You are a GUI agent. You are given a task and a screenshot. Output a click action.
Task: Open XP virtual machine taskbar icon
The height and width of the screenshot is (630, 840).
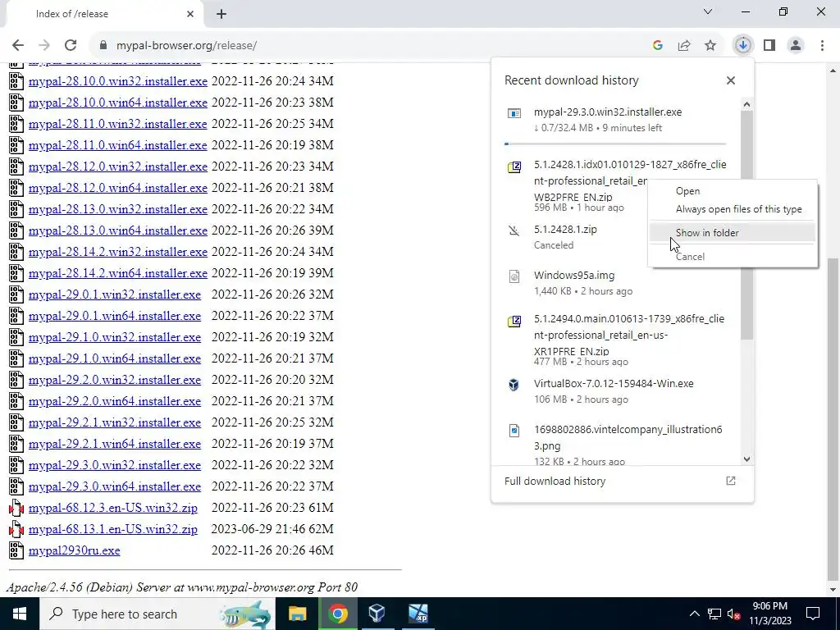(x=418, y=614)
